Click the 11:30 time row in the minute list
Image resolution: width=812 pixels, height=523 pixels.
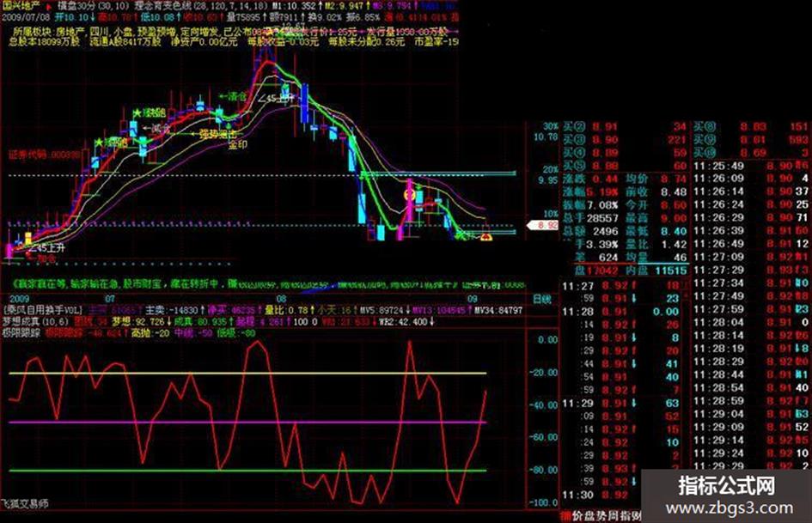point(595,495)
